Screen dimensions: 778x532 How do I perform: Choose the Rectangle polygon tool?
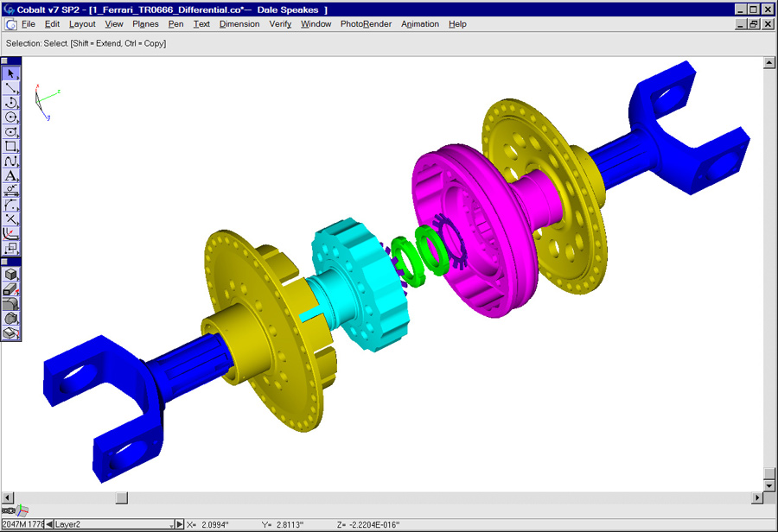(11, 147)
